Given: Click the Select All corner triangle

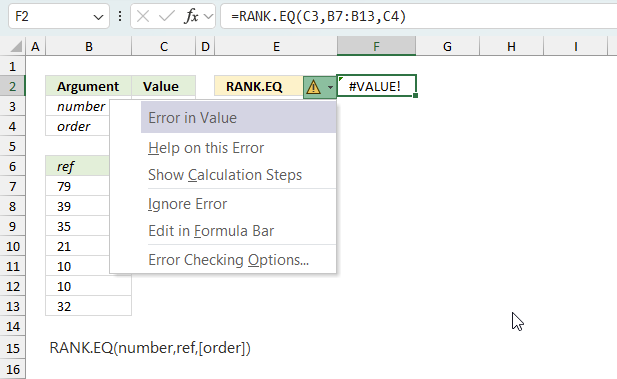Looking at the screenshot, I should pos(16,47).
